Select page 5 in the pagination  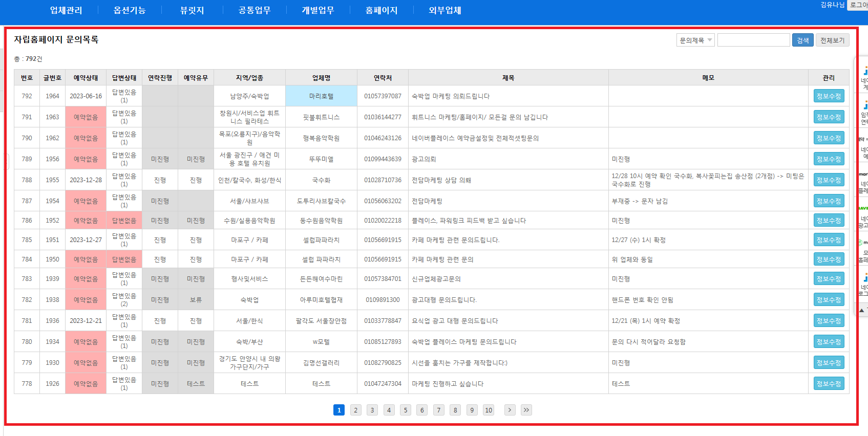[406, 410]
